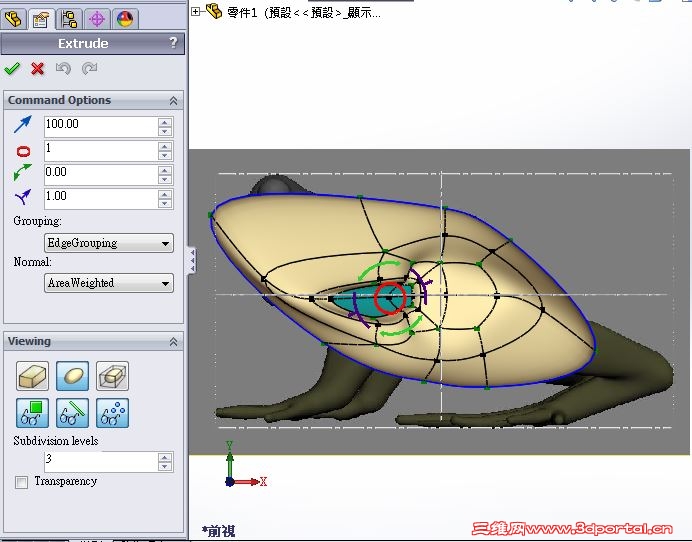Open the Grouping dropdown EdgeGrouping

[x=109, y=243]
